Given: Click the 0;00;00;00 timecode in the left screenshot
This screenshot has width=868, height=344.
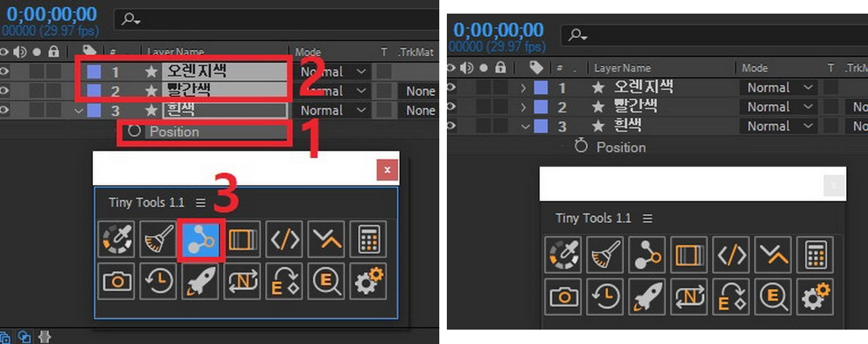Looking at the screenshot, I should point(51,14).
